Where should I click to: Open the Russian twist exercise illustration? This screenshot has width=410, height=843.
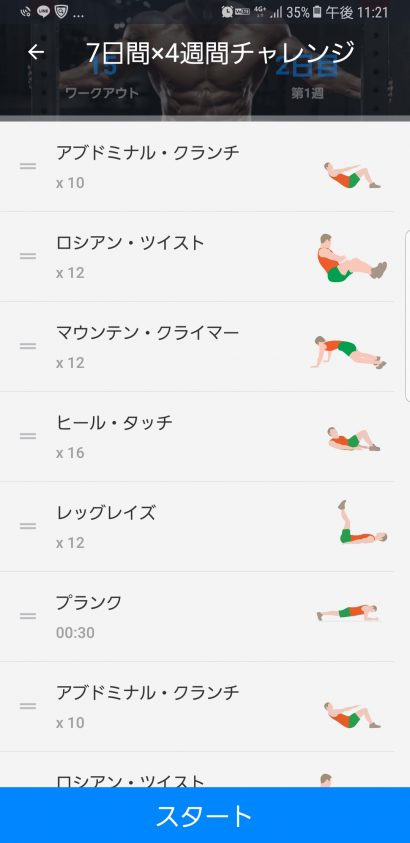click(351, 257)
